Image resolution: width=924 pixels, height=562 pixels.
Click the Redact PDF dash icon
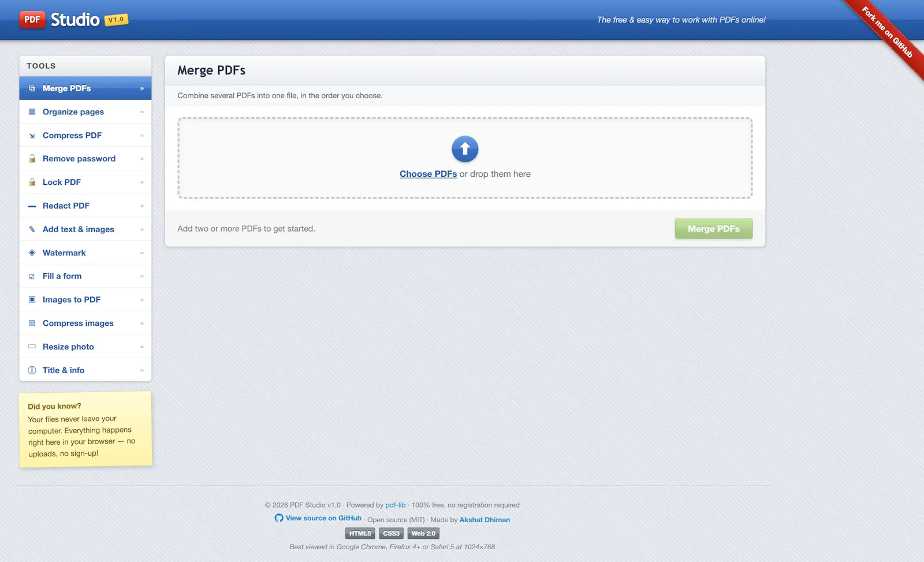(32, 206)
